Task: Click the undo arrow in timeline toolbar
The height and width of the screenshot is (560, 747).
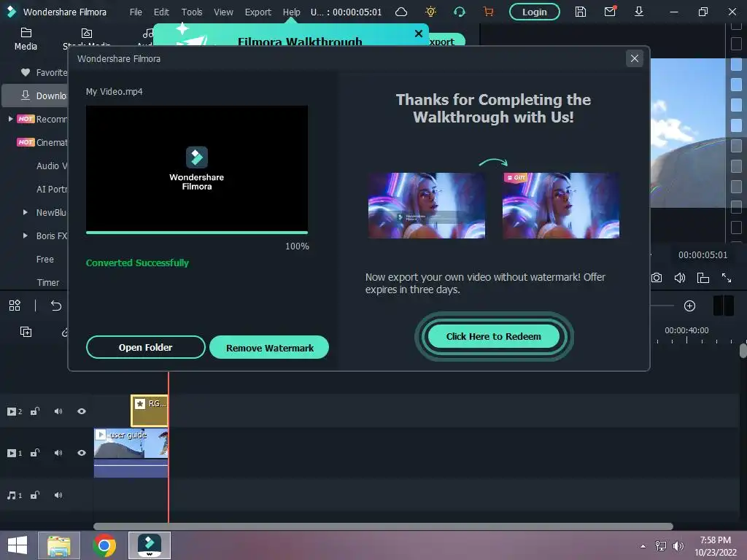Action: 56,306
